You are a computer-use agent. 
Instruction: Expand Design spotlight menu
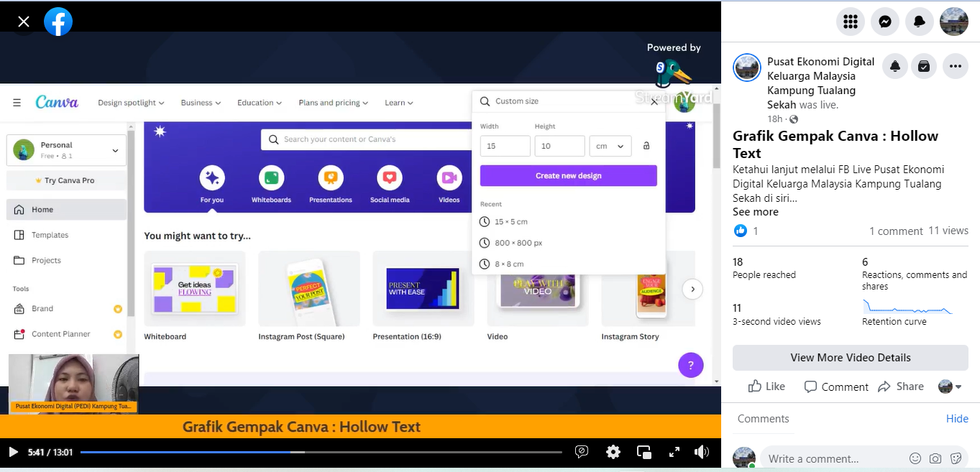(131, 103)
